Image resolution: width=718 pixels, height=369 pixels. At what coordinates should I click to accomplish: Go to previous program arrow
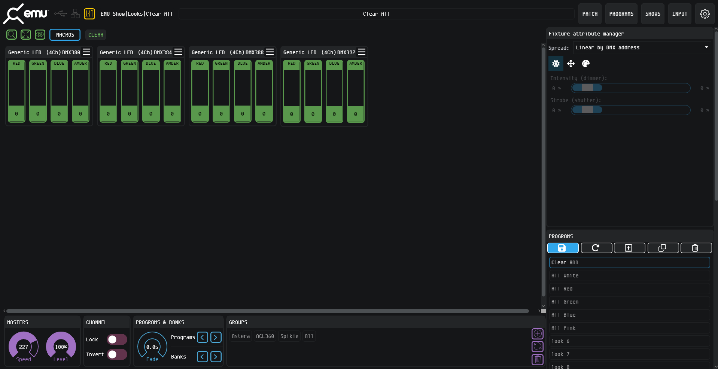click(202, 337)
